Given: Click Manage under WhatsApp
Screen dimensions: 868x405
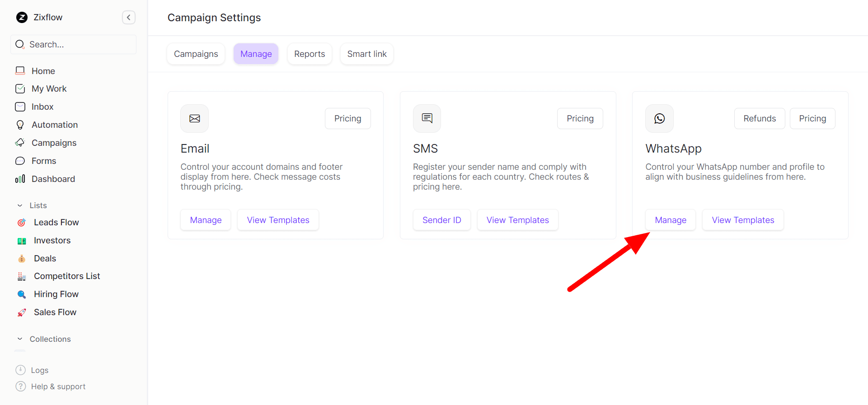Looking at the screenshot, I should click(670, 220).
